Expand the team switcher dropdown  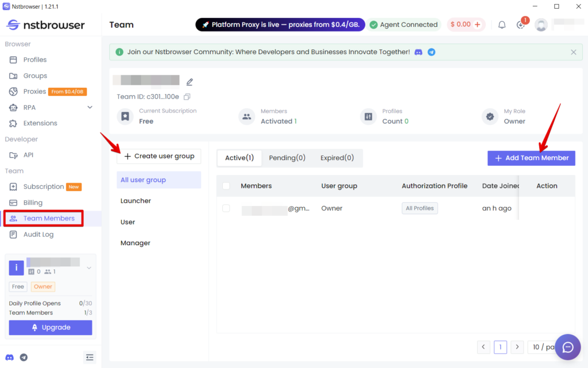(89, 268)
